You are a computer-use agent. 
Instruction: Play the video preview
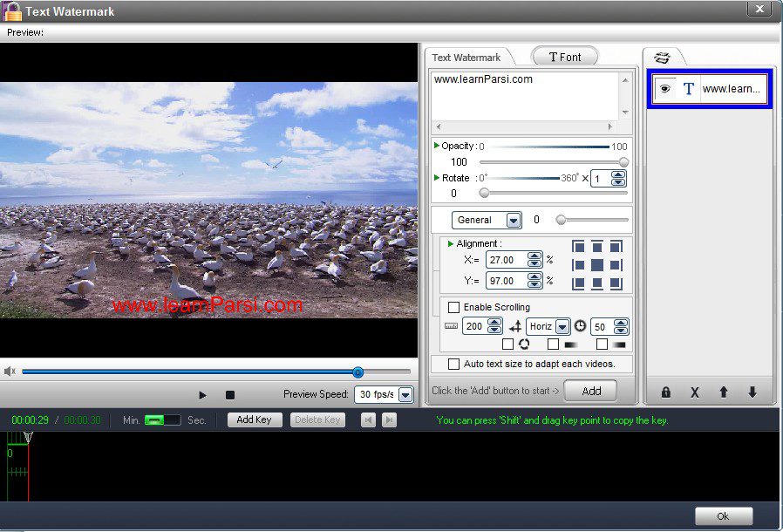click(x=202, y=394)
